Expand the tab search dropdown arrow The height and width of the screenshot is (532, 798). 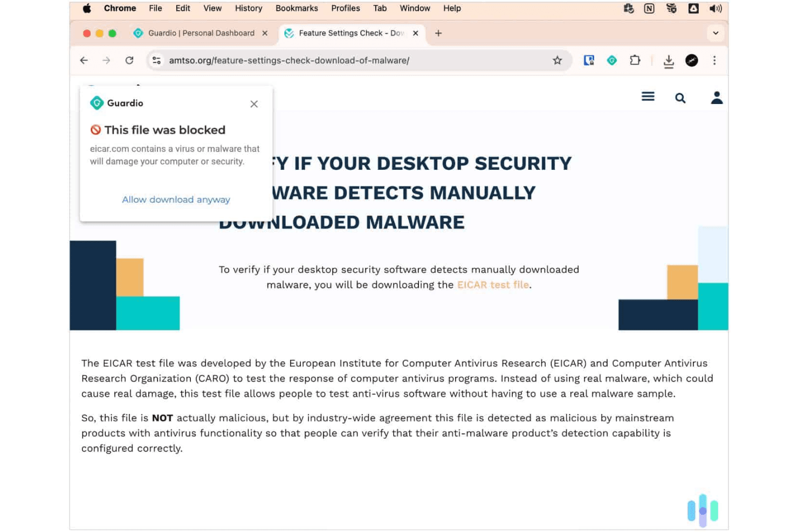coord(716,33)
